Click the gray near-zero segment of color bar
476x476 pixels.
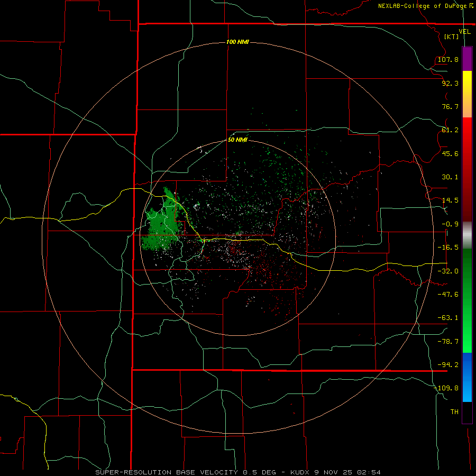click(467, 235)
